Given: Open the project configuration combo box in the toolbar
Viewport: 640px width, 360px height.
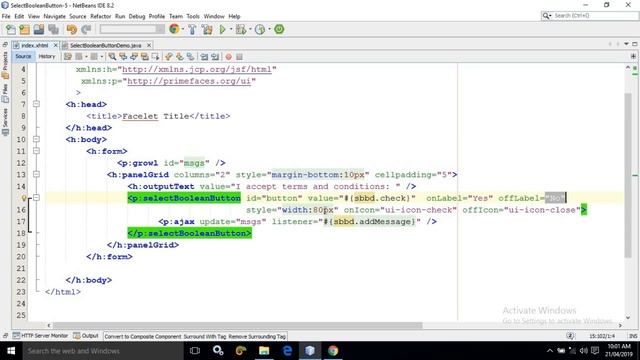Looking at the screenshot, I should click(132, 29).
